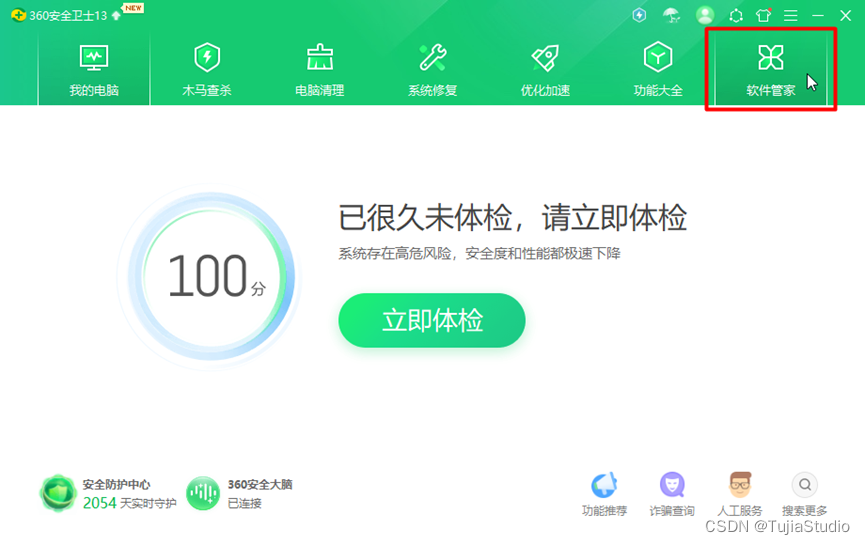Open the 我的电脑 tab
Image resolution: width=865 pixels, height=545 pixels.
click(94, 70)
